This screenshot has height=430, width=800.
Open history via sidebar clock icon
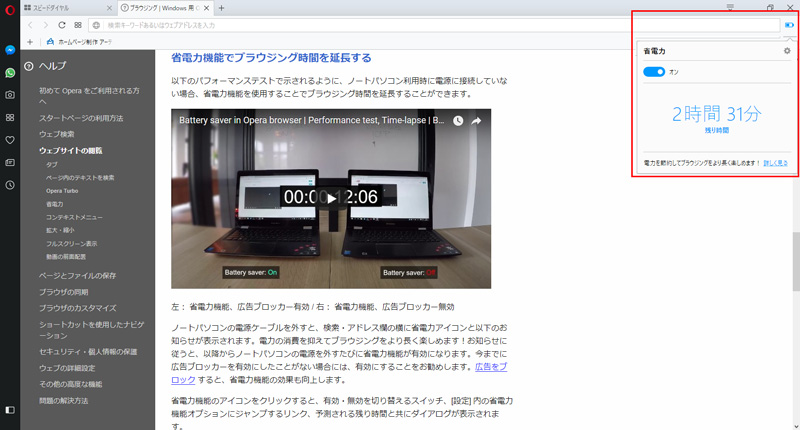pyautogui.click(x=10, y=185)
